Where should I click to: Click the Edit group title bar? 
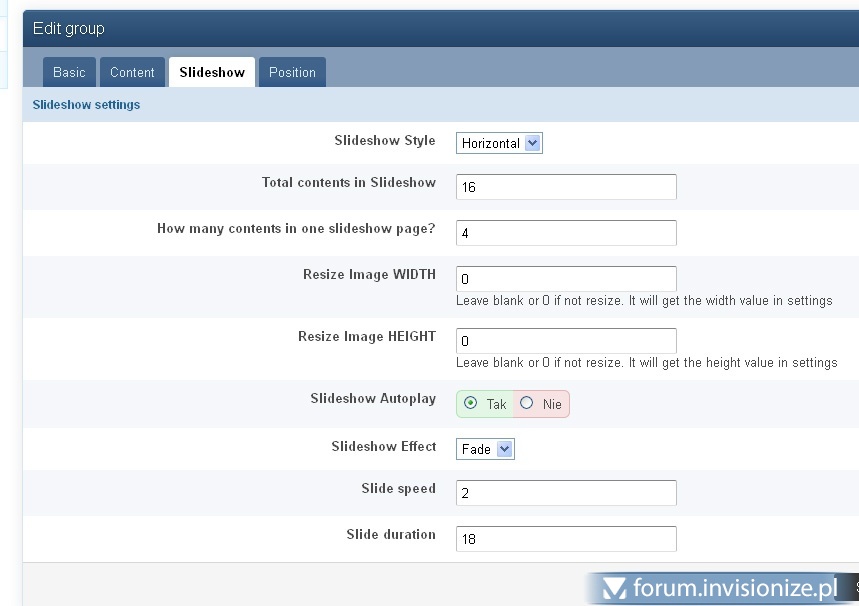[69, 28]
